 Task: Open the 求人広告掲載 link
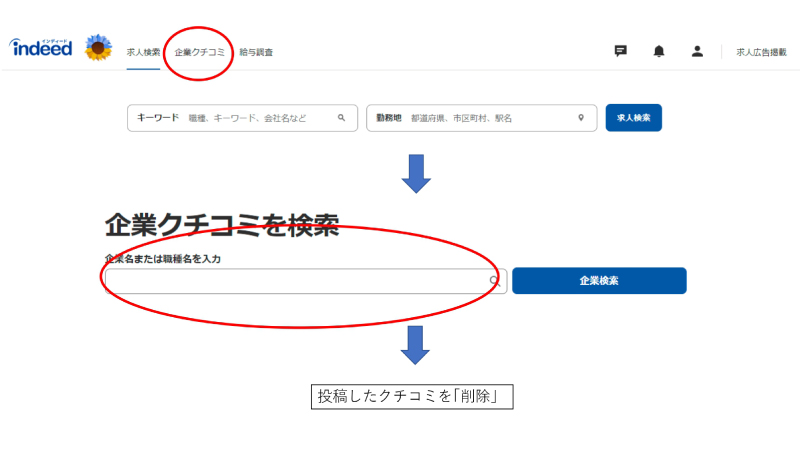point(761,52)
